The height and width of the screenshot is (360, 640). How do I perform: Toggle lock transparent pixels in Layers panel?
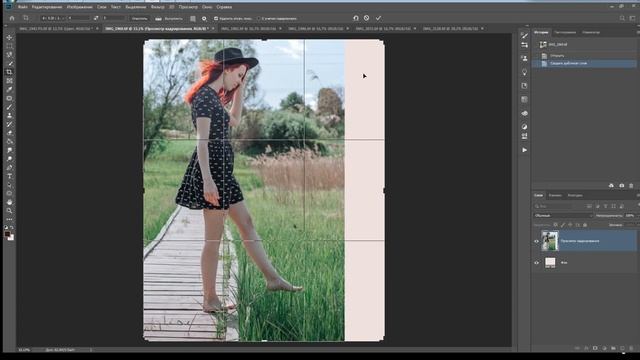pos(555,225)
